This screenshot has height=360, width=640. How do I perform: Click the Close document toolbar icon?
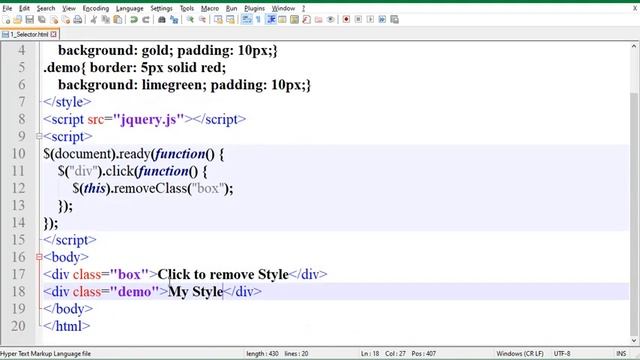tap(54, 20)
